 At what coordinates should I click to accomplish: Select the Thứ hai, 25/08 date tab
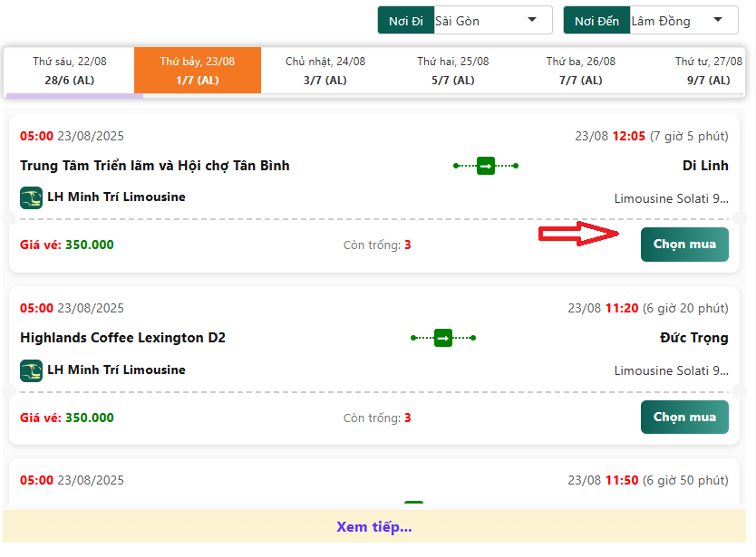click(453, 71)
